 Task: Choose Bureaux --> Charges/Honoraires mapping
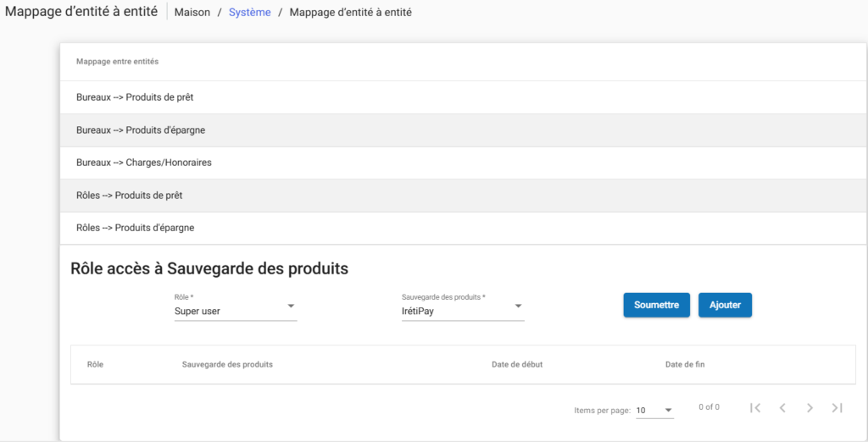click(x=143, y=163)
